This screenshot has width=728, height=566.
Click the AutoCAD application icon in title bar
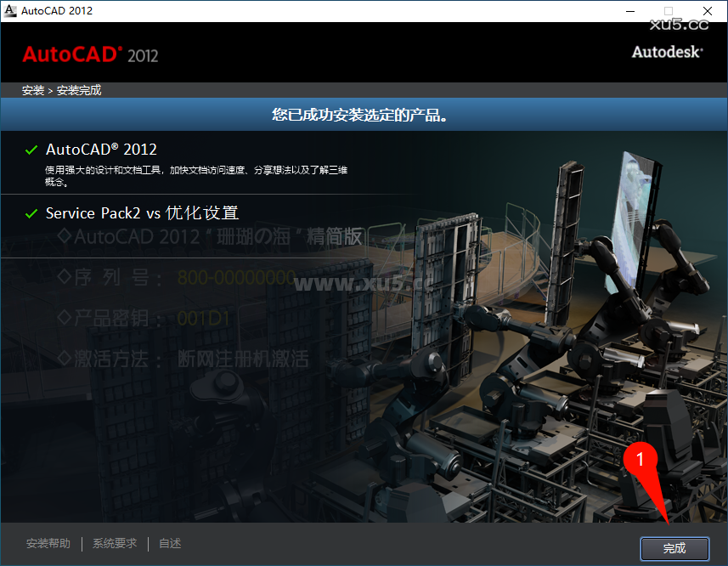pos(10,10)
